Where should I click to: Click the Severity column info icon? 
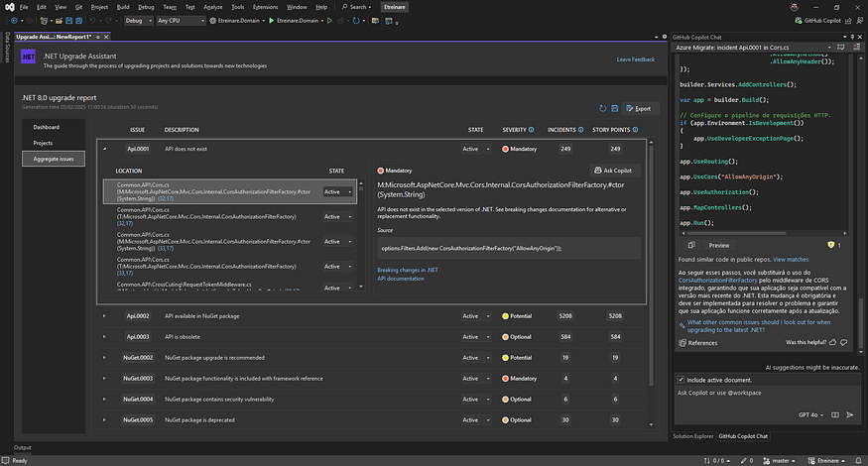(x=531, y=130)
